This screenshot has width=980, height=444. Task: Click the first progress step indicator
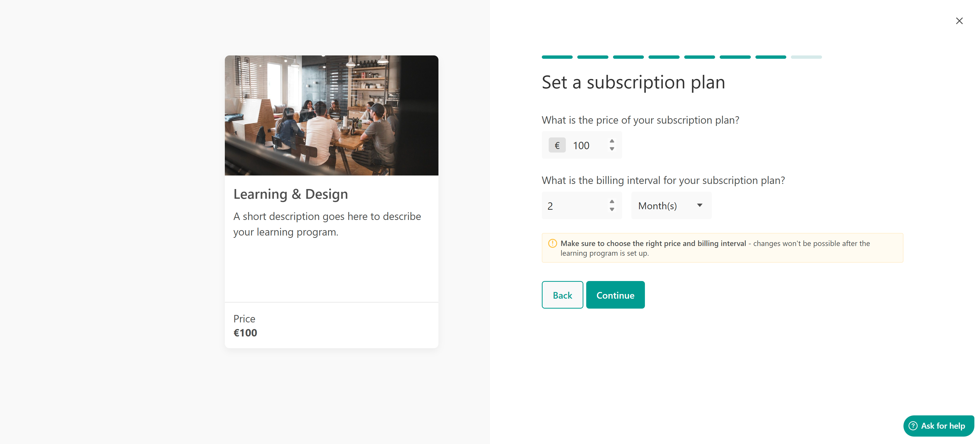[x=557, y=57]
